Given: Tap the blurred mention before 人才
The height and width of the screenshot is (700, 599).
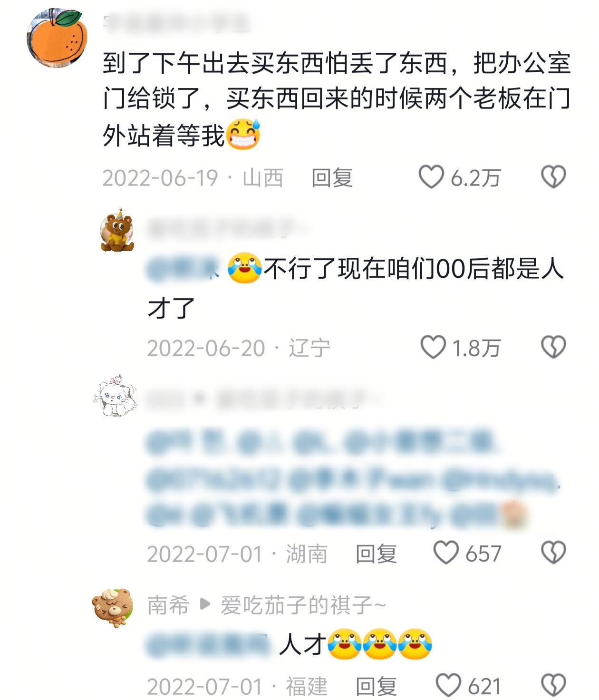Looking at the screenshot, I should click(208, 645).
